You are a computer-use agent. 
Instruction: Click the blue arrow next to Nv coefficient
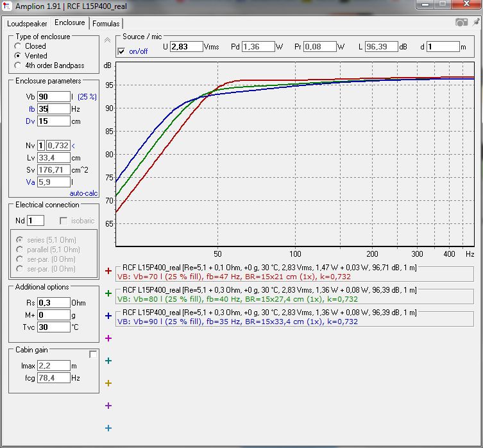pyautogui.click(x=73, y=146)
